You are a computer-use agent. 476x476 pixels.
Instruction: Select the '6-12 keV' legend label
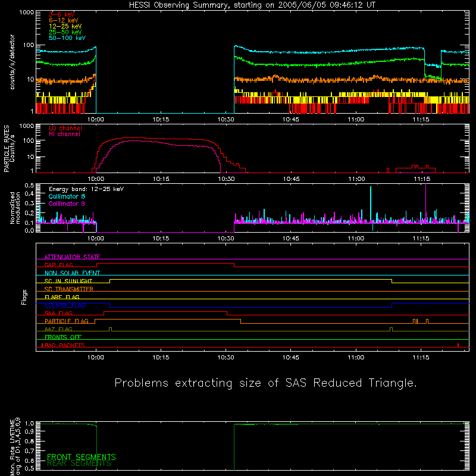click(63, 20)
